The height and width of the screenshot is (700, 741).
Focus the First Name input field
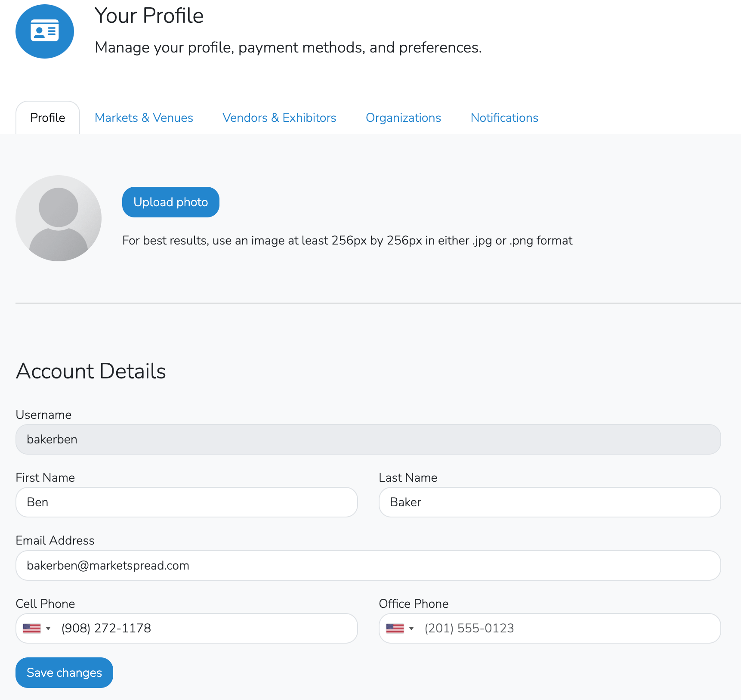[186, 502]
